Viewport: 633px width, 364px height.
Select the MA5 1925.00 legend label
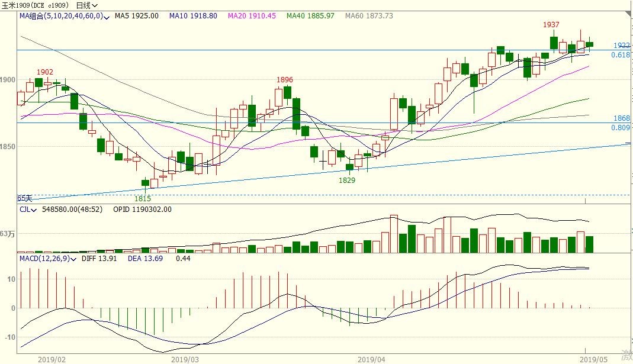136,16
